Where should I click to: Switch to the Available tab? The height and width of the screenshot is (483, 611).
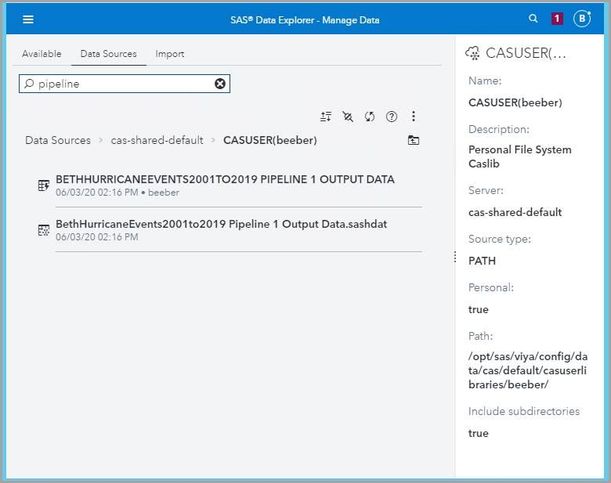(x=41, y=54)
